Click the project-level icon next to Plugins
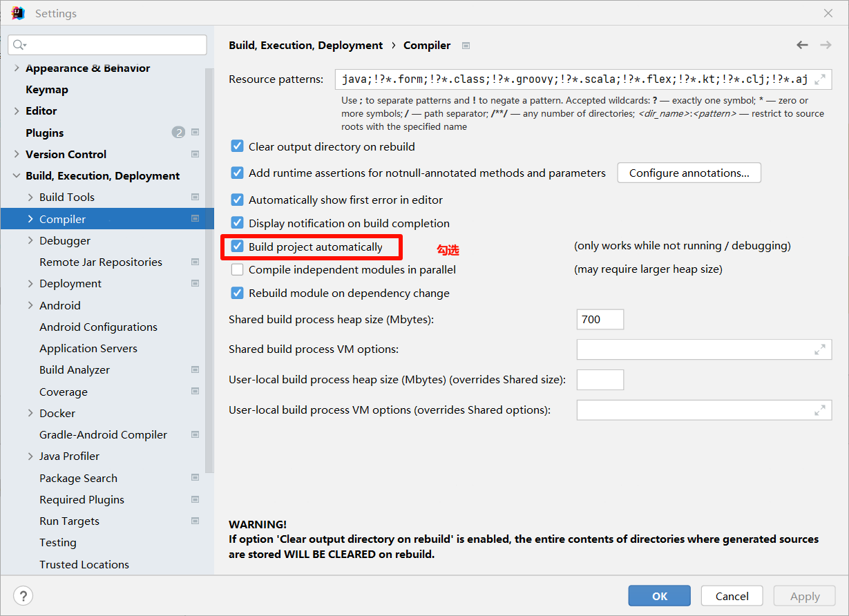 tap(195, 133)
